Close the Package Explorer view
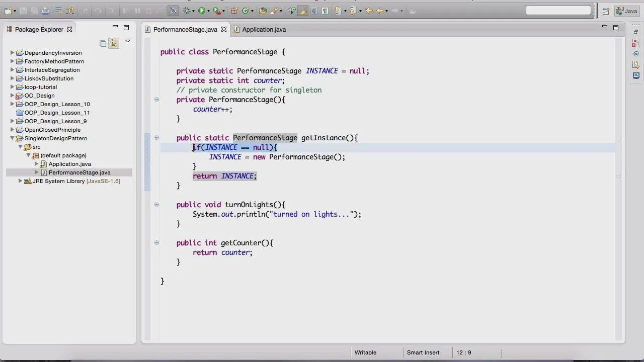The width and height of the screenshot is (644, 362). pos(69,29)
